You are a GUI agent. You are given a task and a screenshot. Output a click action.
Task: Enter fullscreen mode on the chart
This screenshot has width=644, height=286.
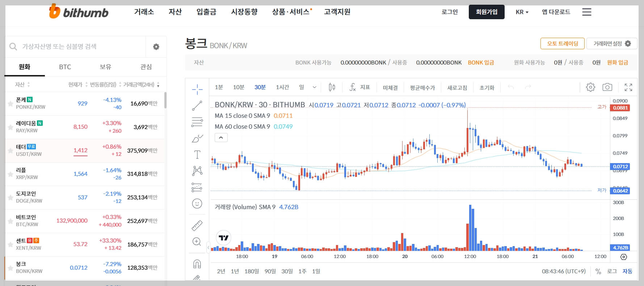(628, 87)
